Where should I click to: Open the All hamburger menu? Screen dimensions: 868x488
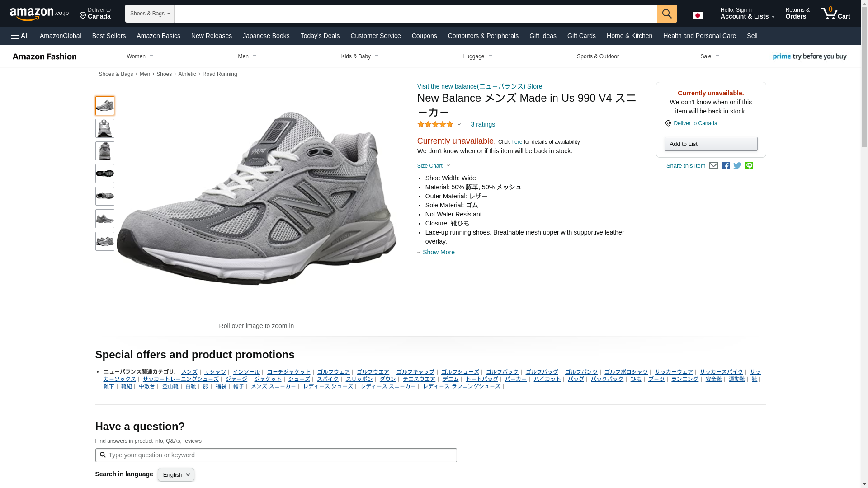point(20,36)
